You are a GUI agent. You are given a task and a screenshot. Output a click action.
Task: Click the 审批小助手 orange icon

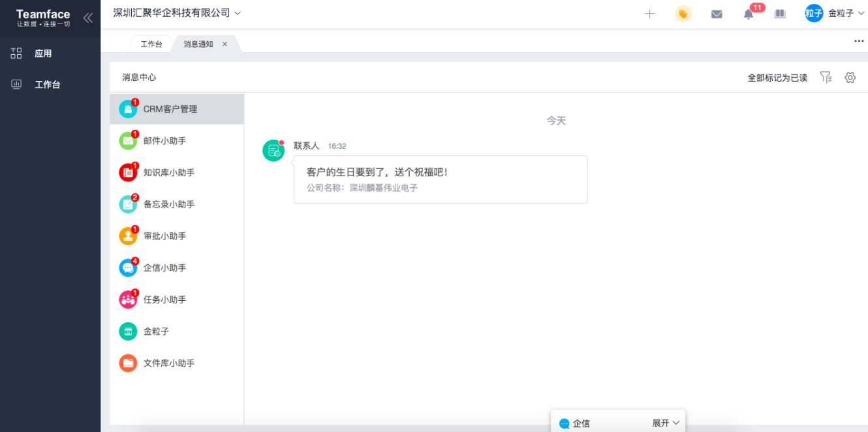point(128,236)
